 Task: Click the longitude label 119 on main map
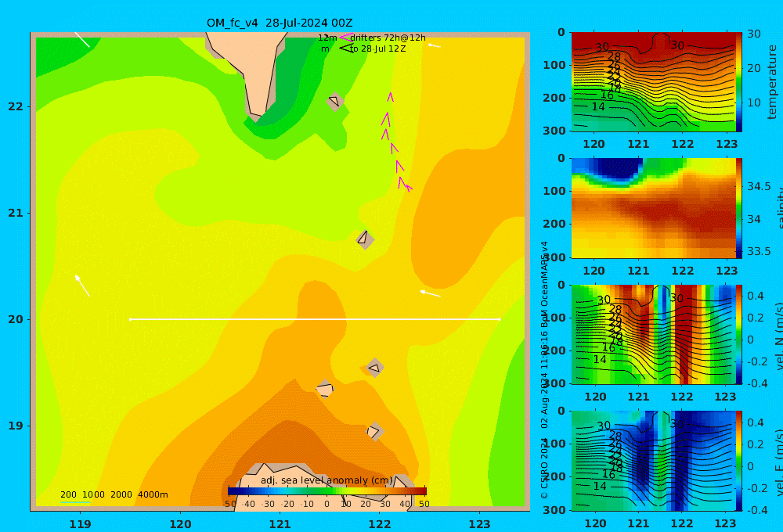80,524
